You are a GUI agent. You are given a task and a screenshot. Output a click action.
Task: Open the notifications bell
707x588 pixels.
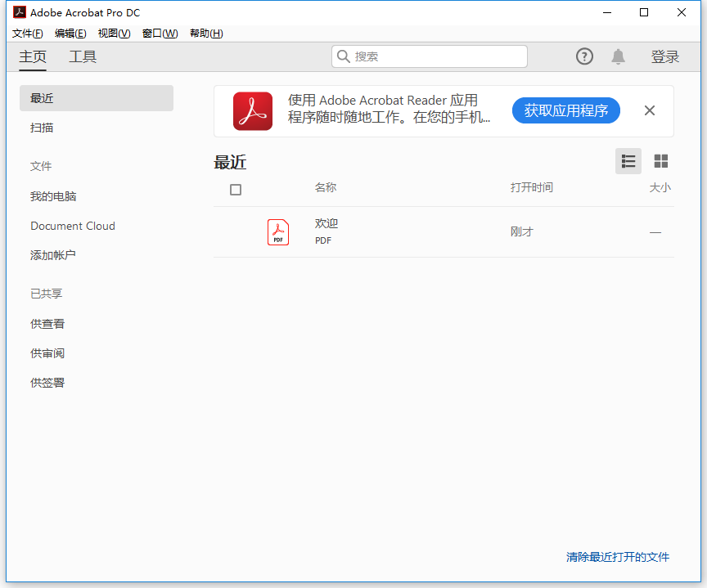click(x=618, y=56)
